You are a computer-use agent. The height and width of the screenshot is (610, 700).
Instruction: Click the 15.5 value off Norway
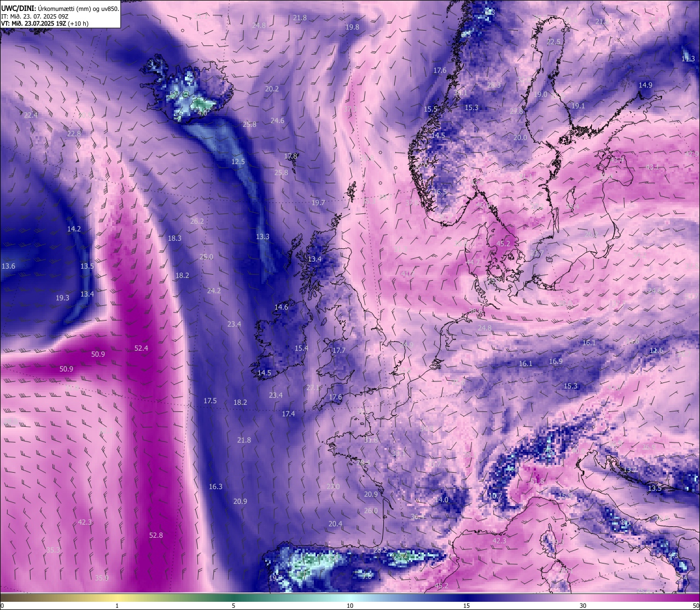pyautogui.click(x=431, y=109)
